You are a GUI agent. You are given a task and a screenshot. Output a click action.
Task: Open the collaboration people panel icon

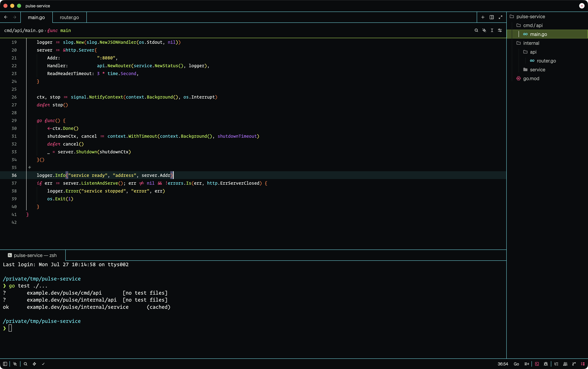click(x=565, y=364)
